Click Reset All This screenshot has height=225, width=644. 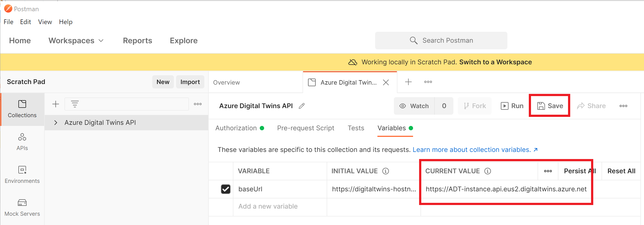point(622,171)
